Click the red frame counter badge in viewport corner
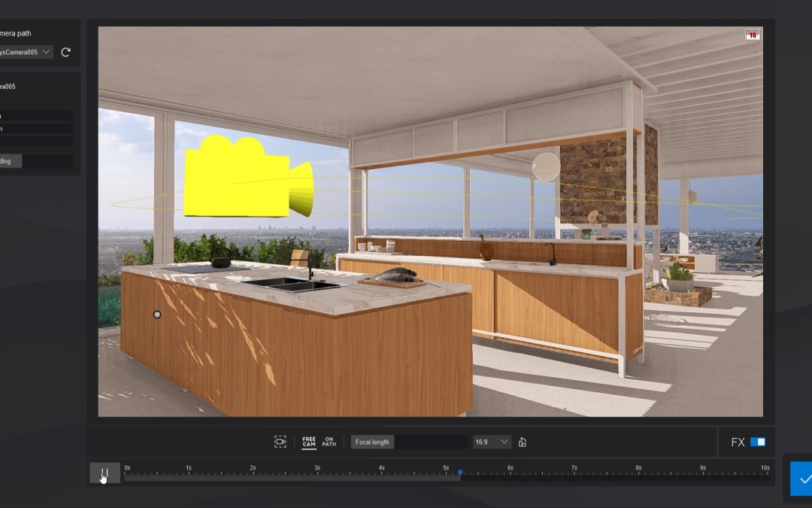This screenshot has height=508, width=812. point(752,35)
